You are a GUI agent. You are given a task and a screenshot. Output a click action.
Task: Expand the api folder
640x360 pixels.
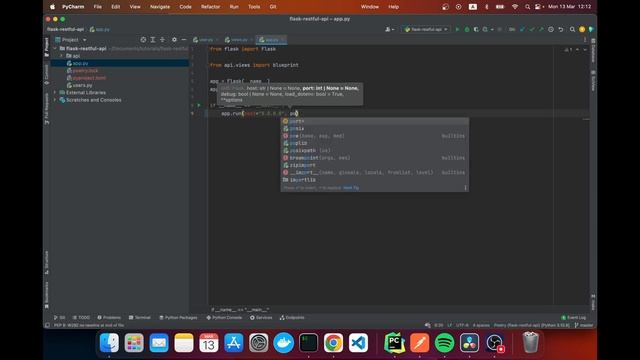click(62, 56)
